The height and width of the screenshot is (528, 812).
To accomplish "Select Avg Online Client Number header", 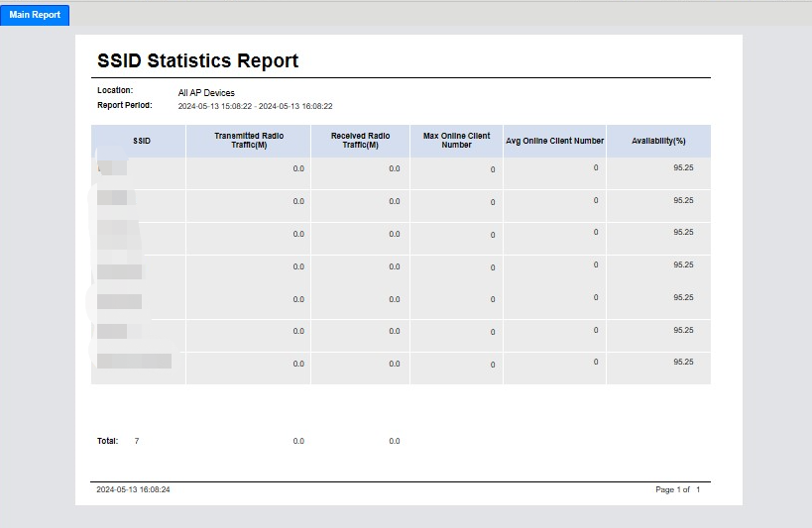I will [x=554, y=141].
